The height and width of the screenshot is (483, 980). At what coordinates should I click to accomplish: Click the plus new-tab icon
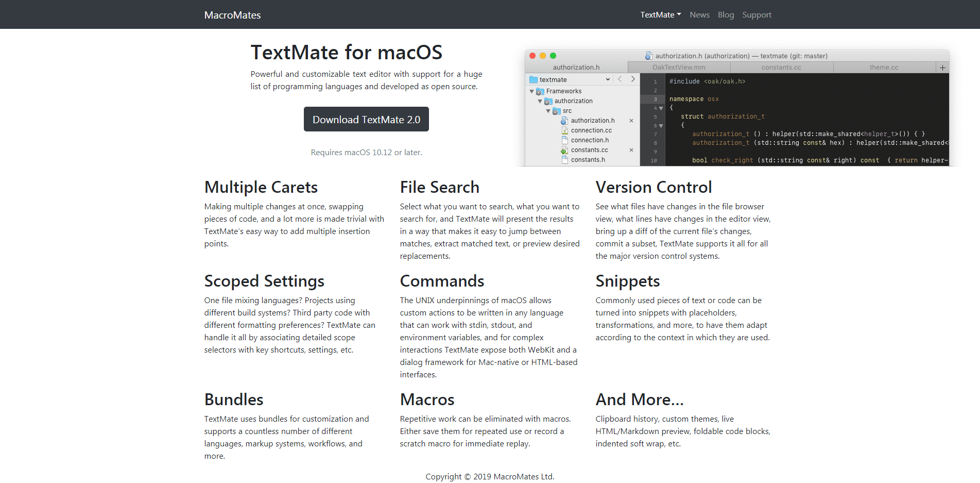pos(942,68)
